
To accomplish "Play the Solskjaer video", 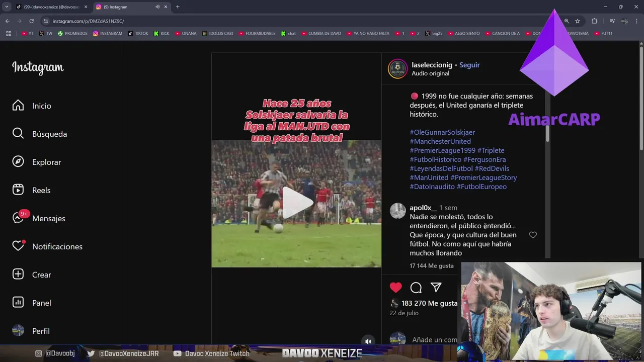I will [x=296, y=203].
